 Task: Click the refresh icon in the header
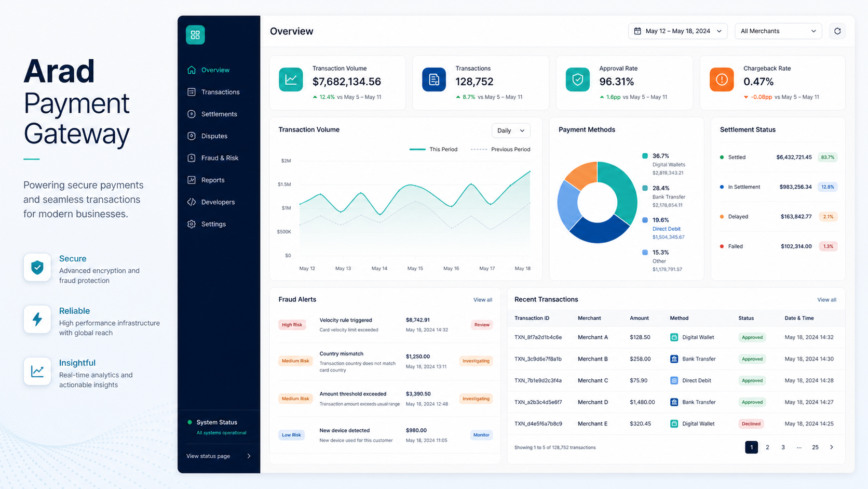837,31
